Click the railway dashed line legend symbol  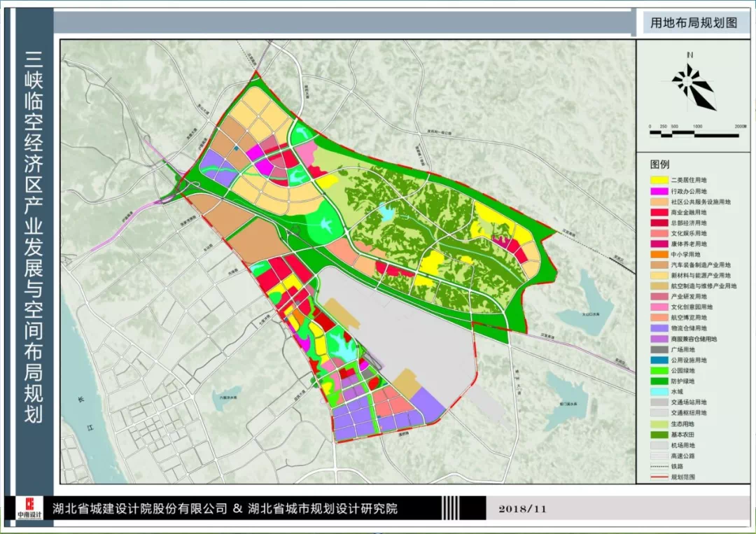659,466
